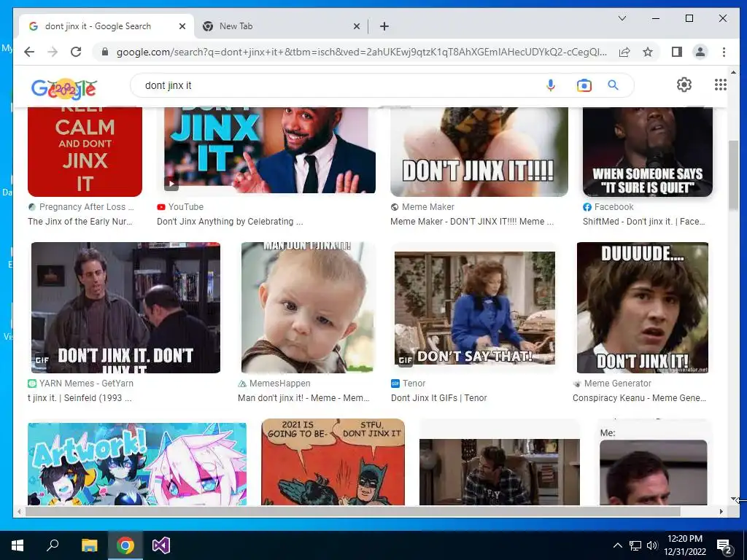Open The Jinx of the Early Nur... link
Viewport: 747px width, 560px height.
click(x=80, y=222)
